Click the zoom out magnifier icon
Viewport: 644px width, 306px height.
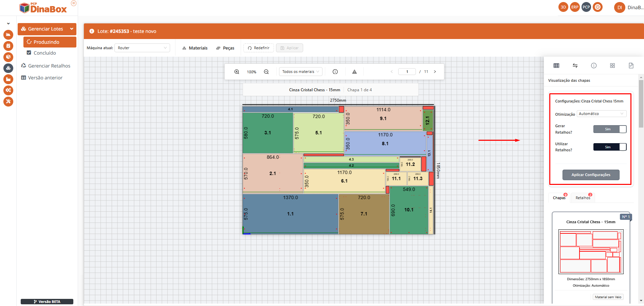(x=266, y=72)
